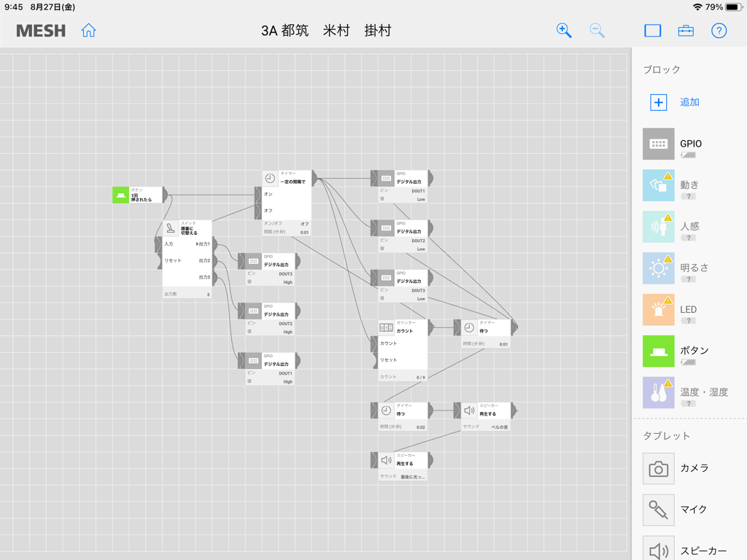The width and height of the screenshot is (747, 560).
Task: Tap the 出力数 3 setting on switch
Action: click(187, 295)
